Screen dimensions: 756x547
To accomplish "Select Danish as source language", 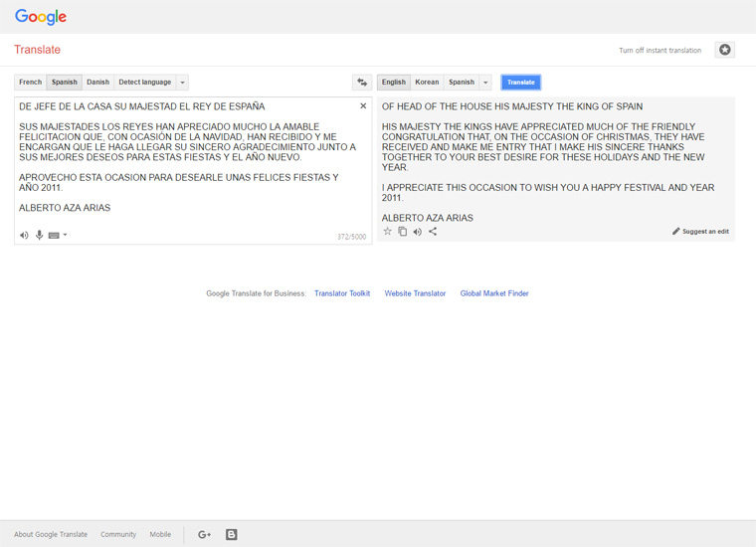I will tap(97, 83).
